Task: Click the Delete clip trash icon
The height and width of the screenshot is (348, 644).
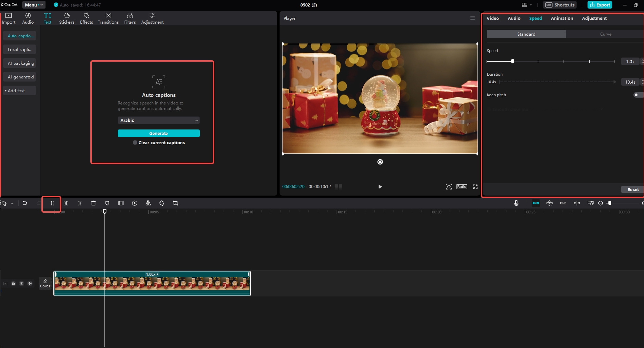Action: pos(93,203)
